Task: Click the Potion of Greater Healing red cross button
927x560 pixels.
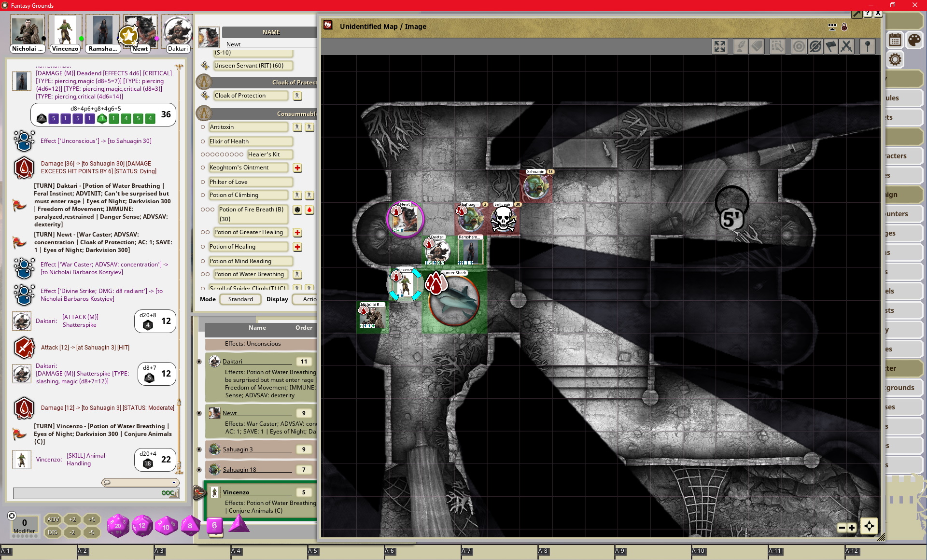Action: pyautogui.click(x=297, y=233)
